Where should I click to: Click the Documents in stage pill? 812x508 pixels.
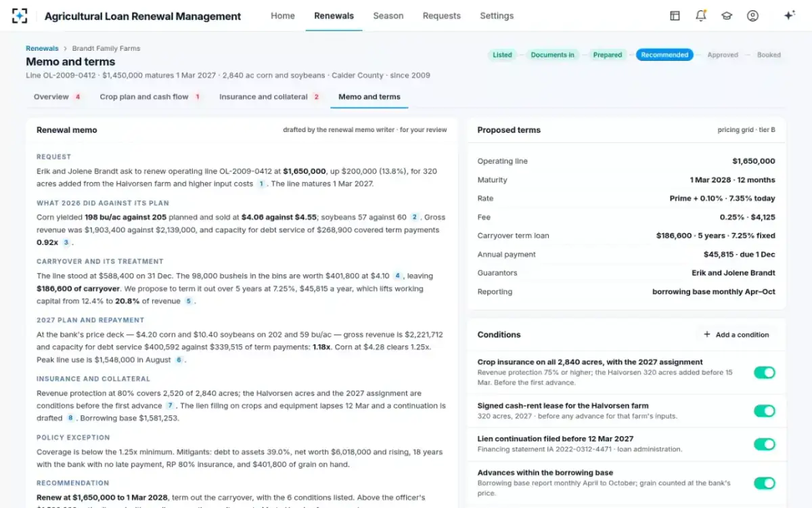[x=552, y=55]
